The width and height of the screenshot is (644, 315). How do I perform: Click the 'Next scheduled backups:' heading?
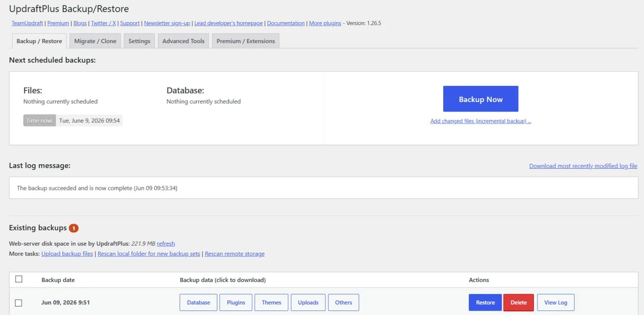tap(52, 60)
